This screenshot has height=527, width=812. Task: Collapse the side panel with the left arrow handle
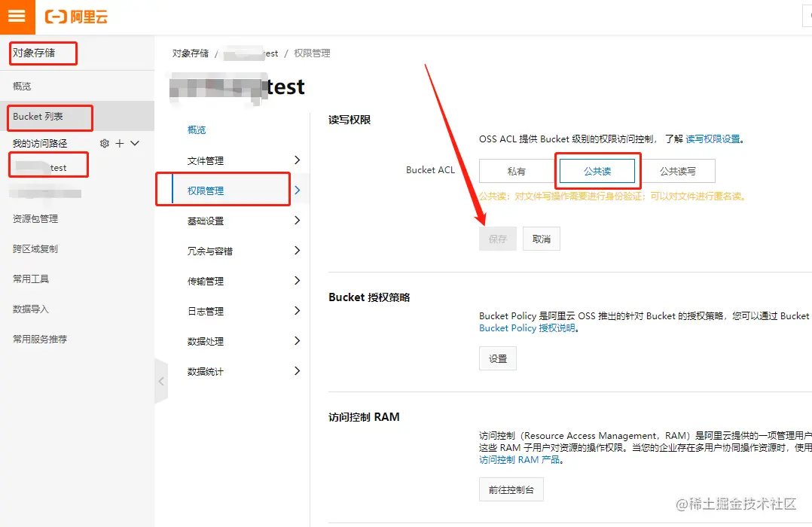click(x=161, y=381)
